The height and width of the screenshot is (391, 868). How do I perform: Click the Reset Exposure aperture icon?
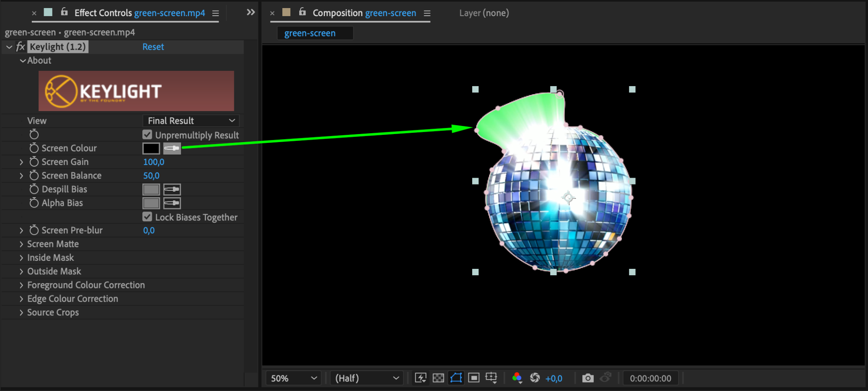pos(535,378)
